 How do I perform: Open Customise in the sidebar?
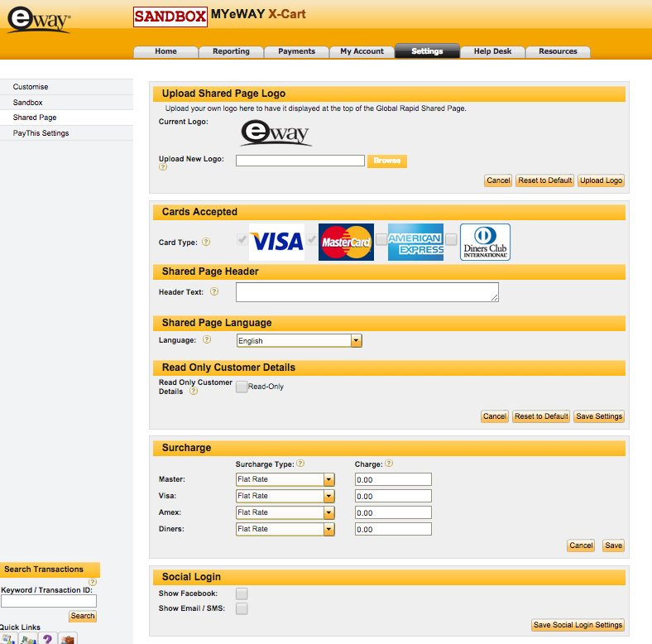tap(66, 87)
